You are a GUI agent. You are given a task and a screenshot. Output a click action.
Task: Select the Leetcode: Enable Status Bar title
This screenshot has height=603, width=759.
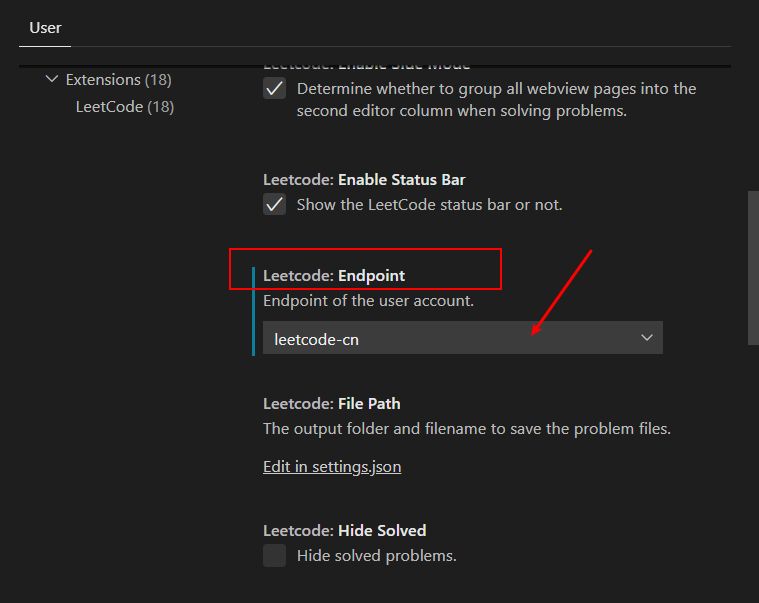pos(364,180)
